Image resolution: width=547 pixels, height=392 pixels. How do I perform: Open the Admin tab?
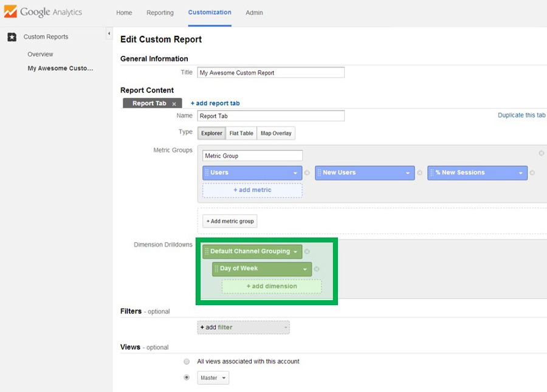click(254, 13)
